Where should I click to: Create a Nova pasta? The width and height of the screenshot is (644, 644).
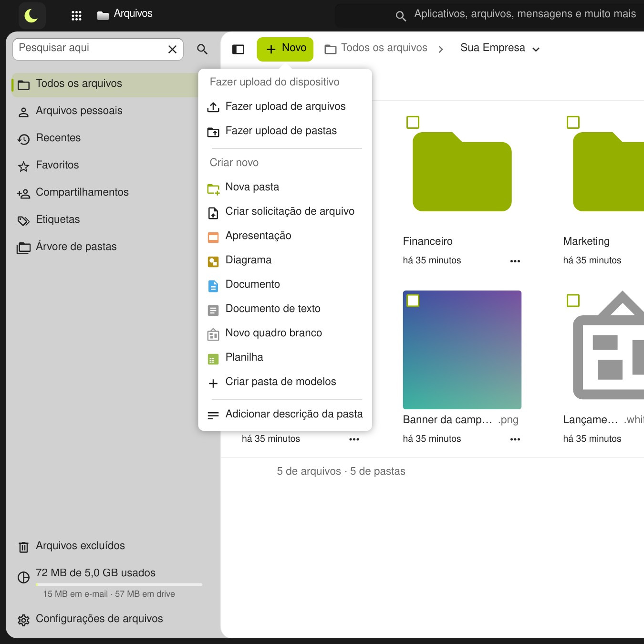coord(285,187)
